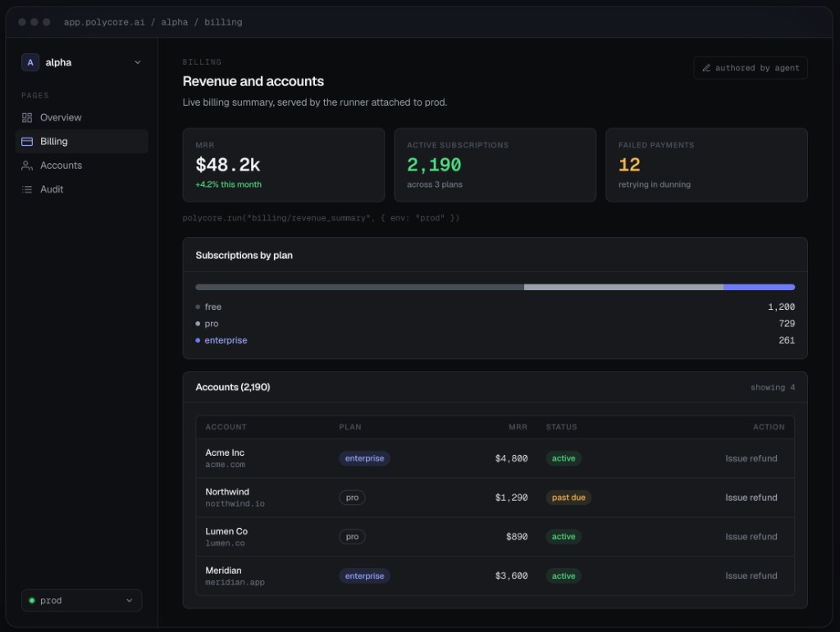The image size is (840, 632).
Task: Click the Audit list icon
Action: click(27, 189)
